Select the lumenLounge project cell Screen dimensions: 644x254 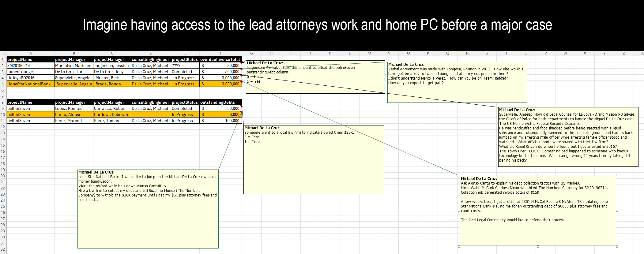(x=30, y=72)
